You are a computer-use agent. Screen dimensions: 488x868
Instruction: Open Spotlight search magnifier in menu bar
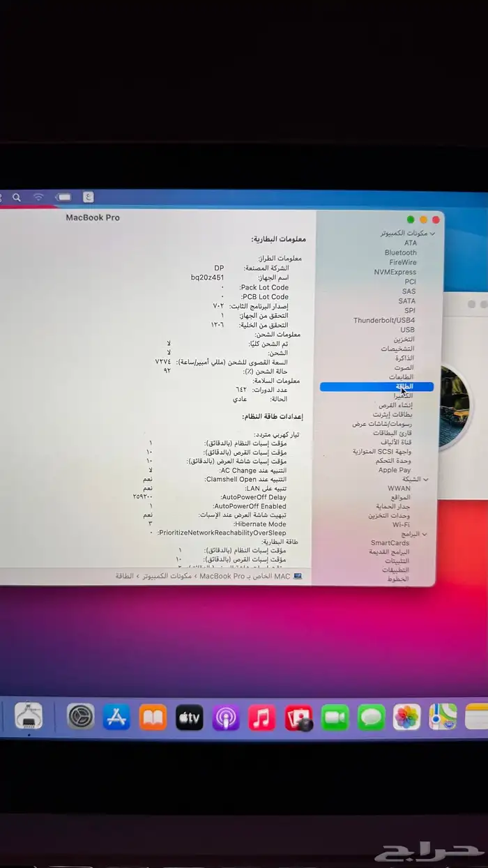pyautogui.click(x=16, y=198)
